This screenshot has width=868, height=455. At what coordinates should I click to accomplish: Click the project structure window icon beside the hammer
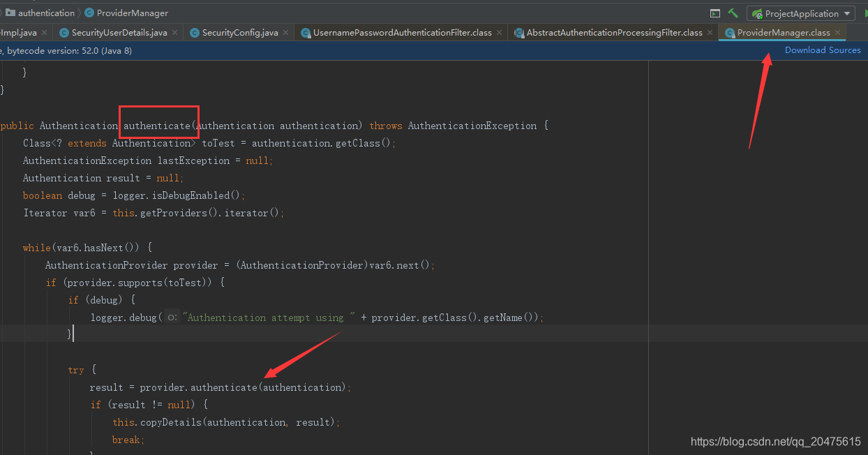coord(714,13)
